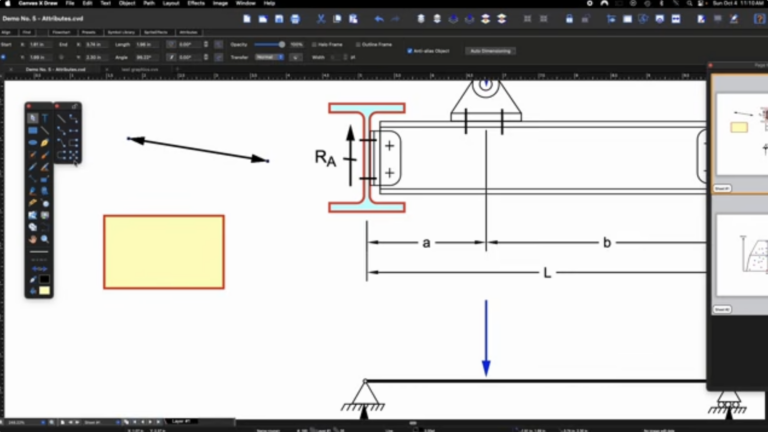Open the File menu
This screenshot has width=768, height=432.
pos(70,3)
